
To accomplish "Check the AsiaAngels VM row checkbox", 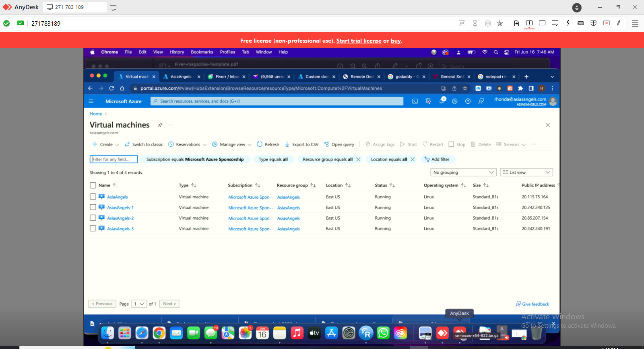I will coord(93,197).
